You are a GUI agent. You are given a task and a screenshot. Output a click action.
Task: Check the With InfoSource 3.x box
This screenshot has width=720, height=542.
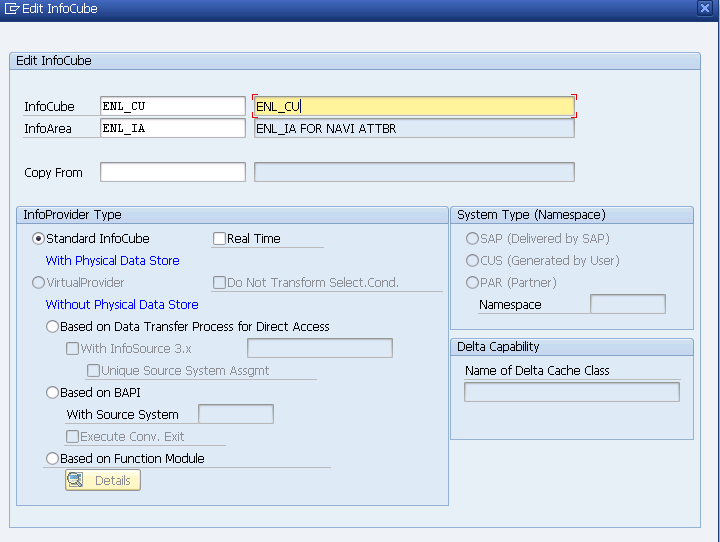tap(73, 349)
